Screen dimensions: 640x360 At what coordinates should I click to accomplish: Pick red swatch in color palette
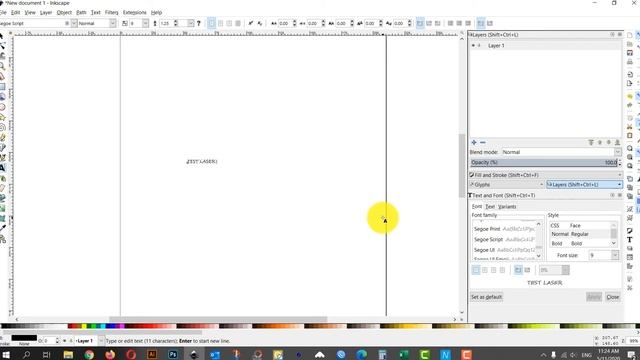point(73,326)
